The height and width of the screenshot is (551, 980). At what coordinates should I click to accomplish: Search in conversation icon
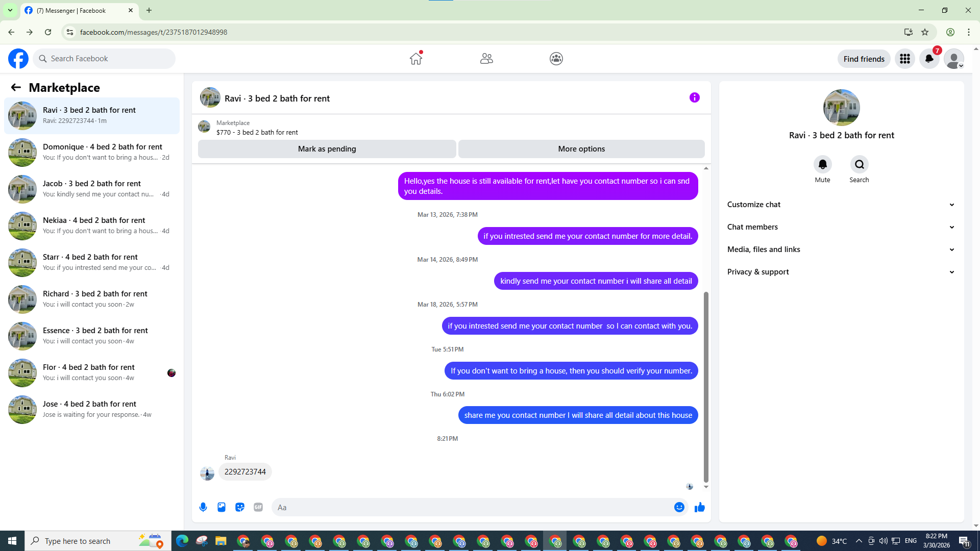click(x=859, y=164)
